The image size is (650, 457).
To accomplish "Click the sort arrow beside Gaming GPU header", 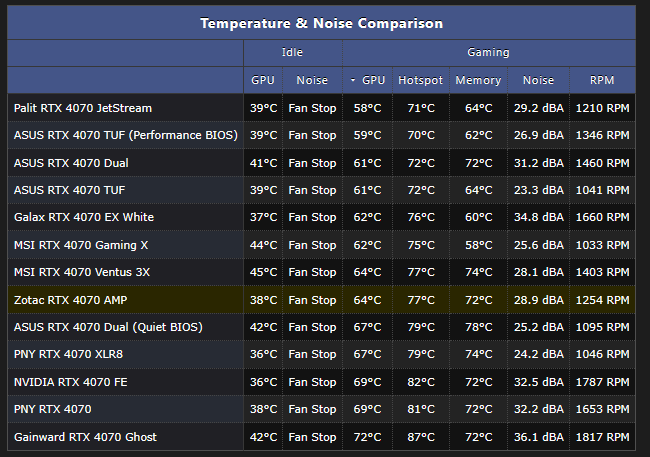I will coord(353,80).
